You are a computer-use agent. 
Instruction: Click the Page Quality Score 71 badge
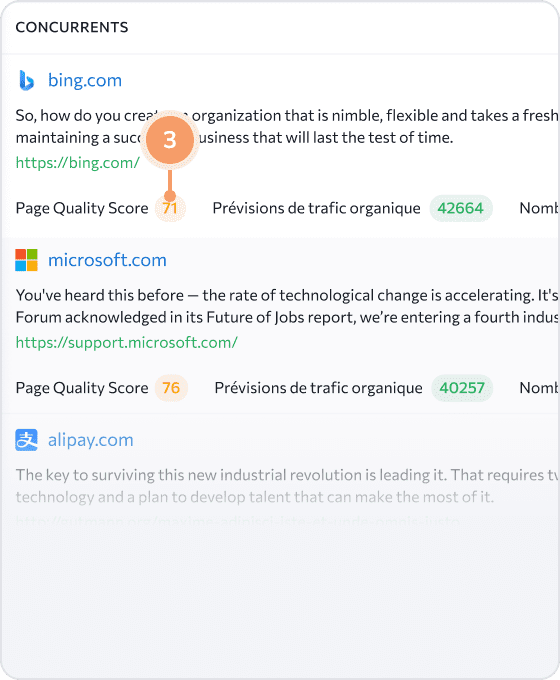click(x=170, y=209)
